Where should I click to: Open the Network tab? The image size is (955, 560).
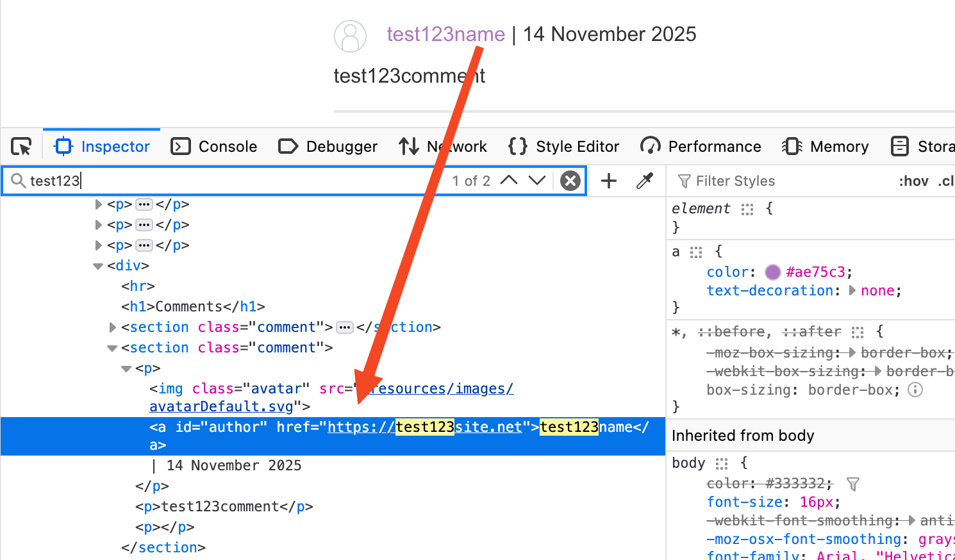(x=443, y=147)
